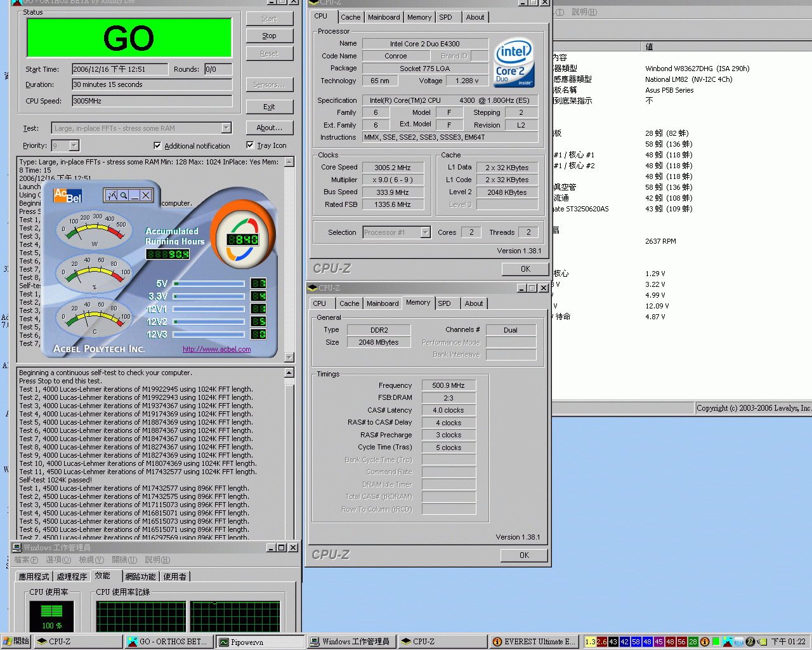Click the Duration field showing 30 minutes
Viewport: 812px width, 650px height.
pyautogui.click(x=152, y=84)
